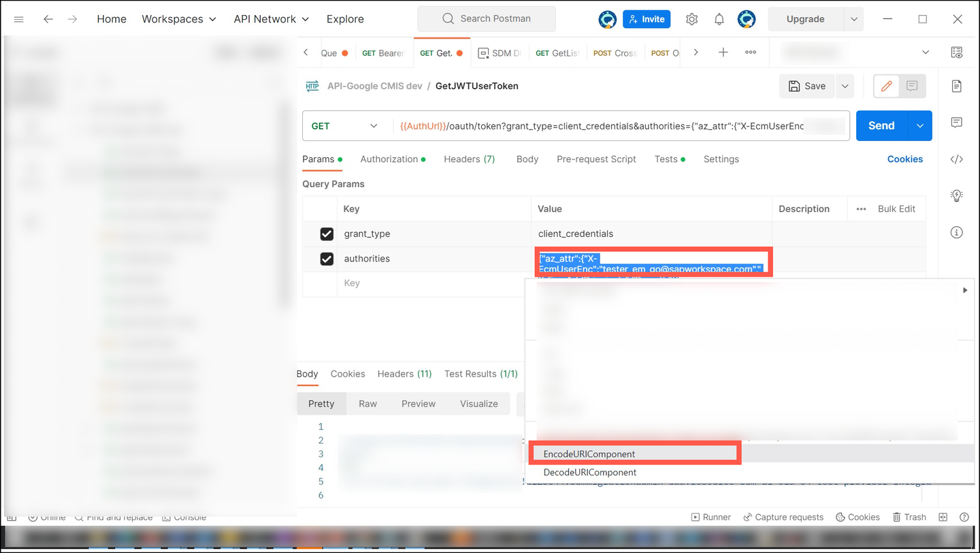Go back with the left arrow icon
Viewport: 980px width, 553px height.
48,19
